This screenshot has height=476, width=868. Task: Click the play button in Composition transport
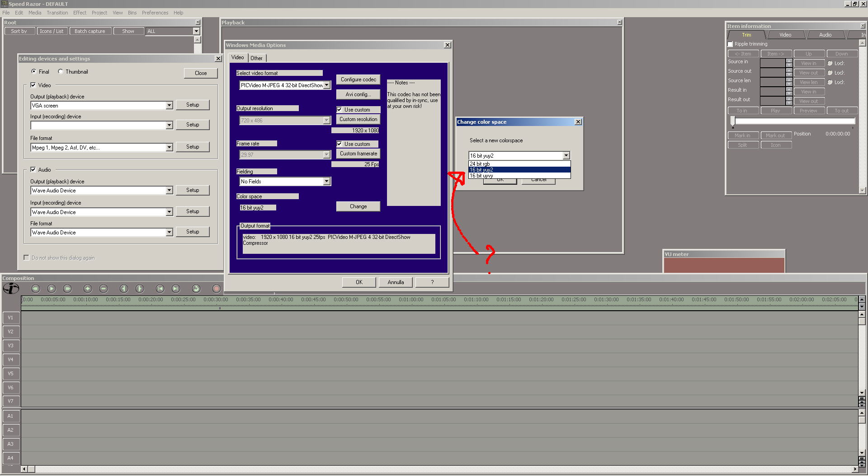52,289
